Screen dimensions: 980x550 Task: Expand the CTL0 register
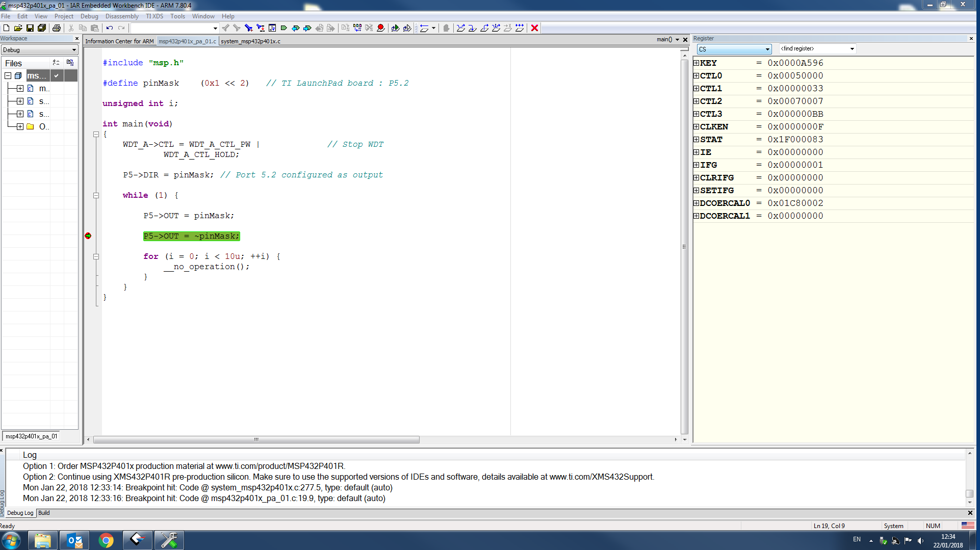697,75
